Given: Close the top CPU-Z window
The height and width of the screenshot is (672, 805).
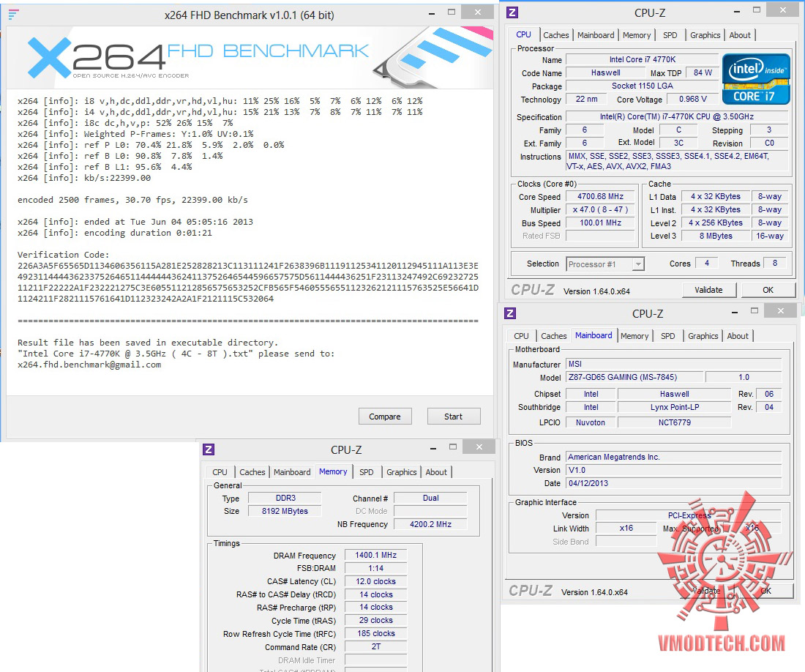Looking at the screenshot, I should click(x=783, y=10).
